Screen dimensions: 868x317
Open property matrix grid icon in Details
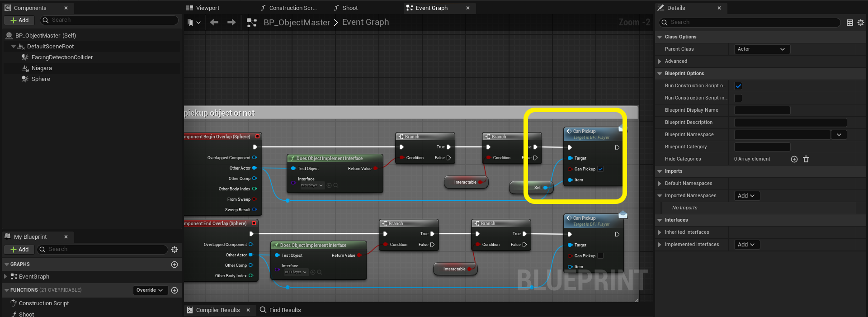coord(850,23)
